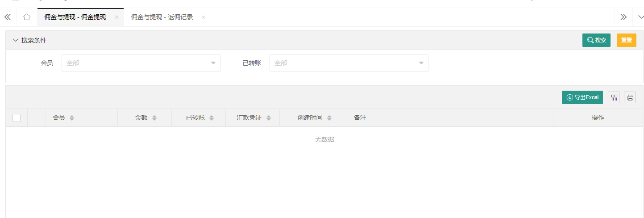
Task: Collapse the 搜索条件 panel
Action: tap(16, 40)
